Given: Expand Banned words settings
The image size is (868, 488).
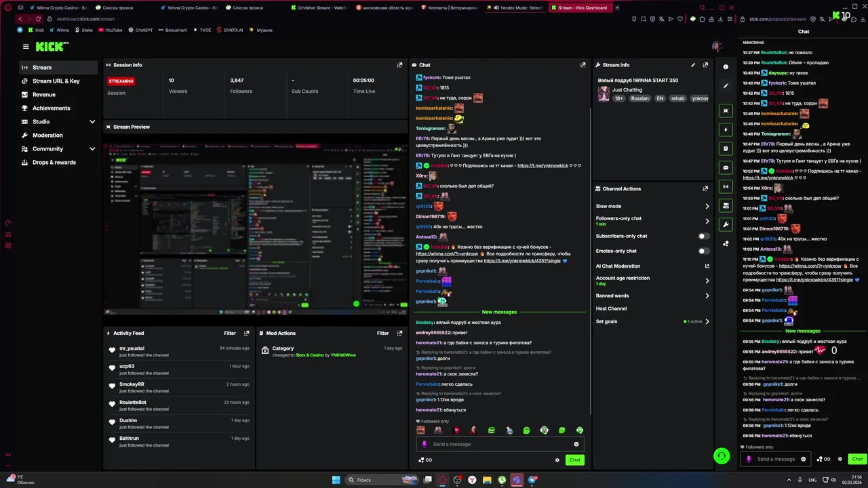Looking at the screenshot, I should coord(707,296).
